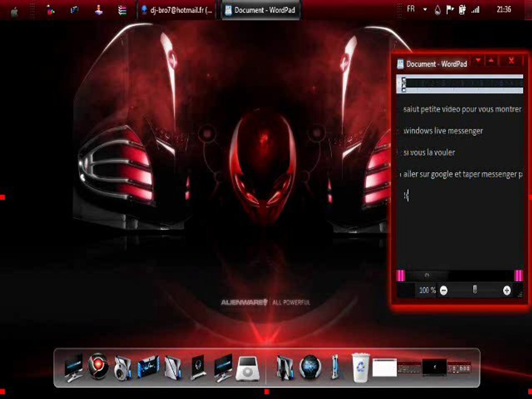The height and width of the screenshot is (399, 532).
Task: Restore the white window thumbnail in dock
Action: 385,368
